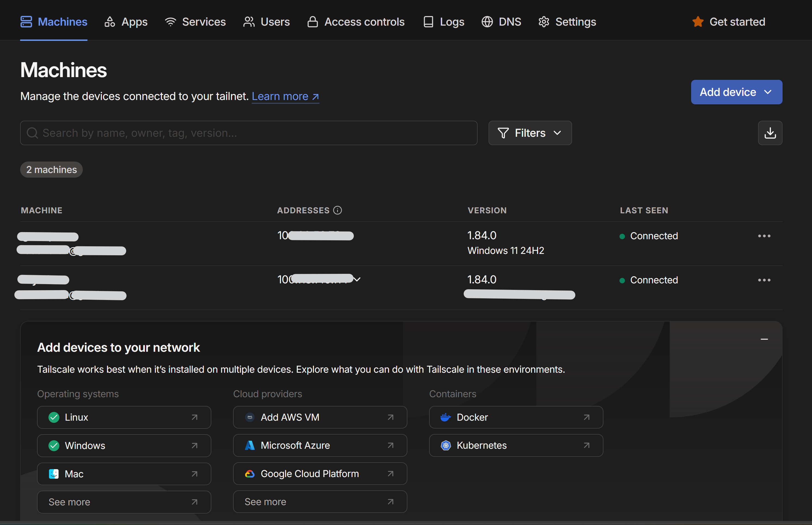The height and width of the screenshot is (525, 812).
Task: Select Microsoft Azure cloud provider
Action: point(320,445)
